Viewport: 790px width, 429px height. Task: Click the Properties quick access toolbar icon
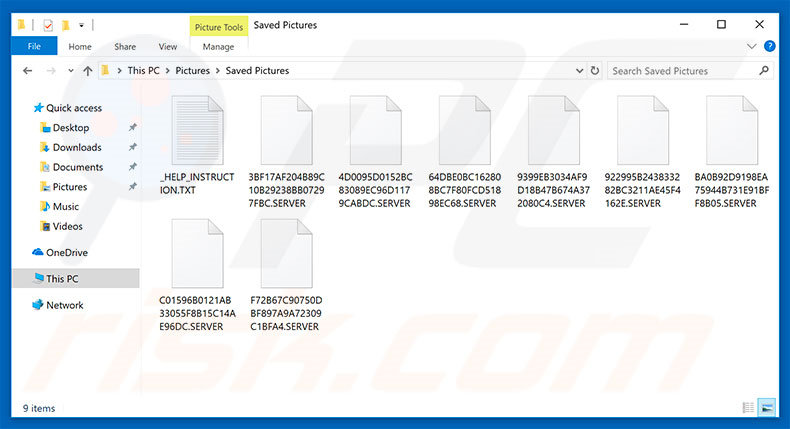pyautogui.click(x=48, y=25)
